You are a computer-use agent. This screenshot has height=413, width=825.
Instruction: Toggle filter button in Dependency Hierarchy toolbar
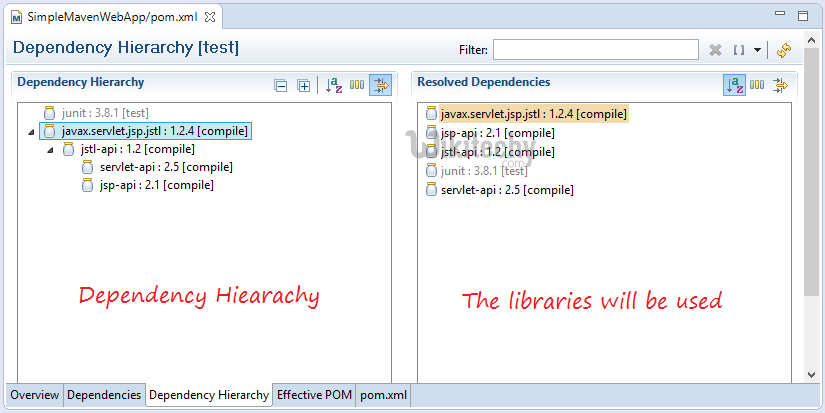point(380,86)
